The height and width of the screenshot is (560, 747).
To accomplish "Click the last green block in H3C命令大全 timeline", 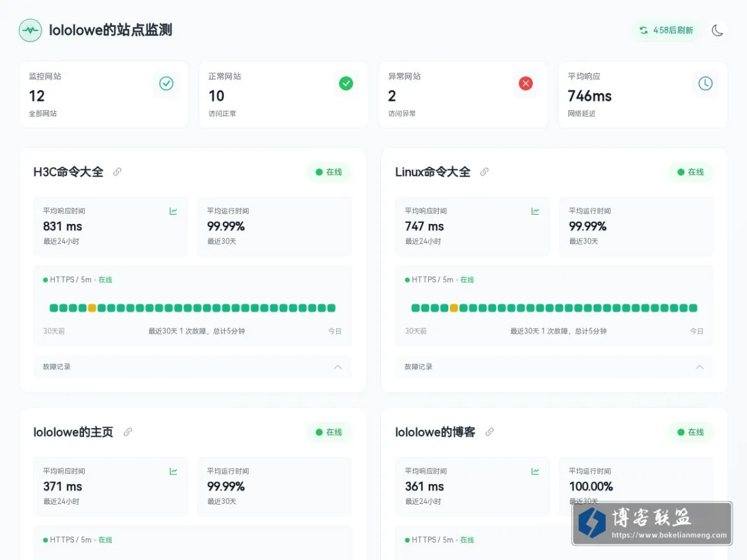I will click(331, 308).
